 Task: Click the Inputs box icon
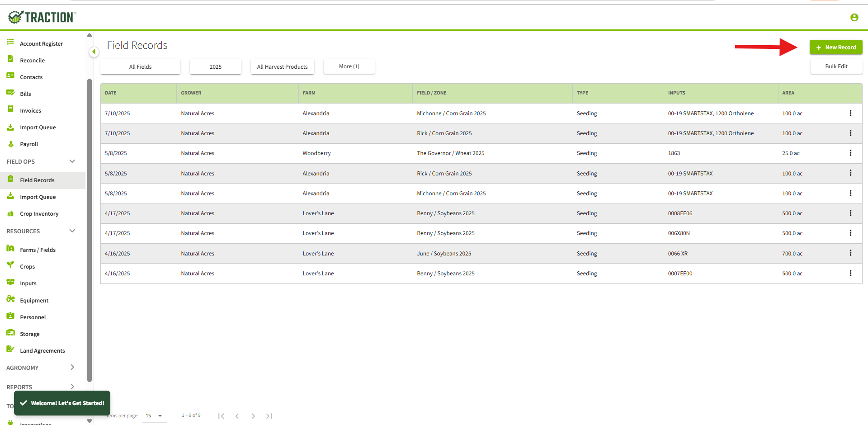10,282
